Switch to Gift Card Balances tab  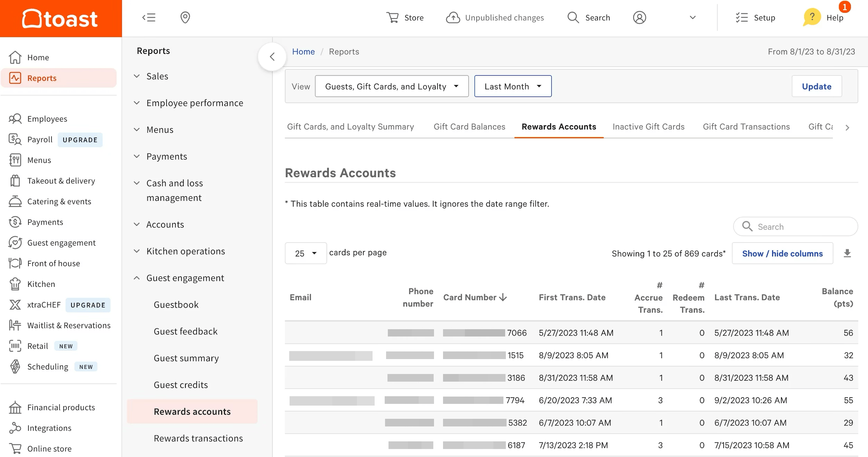tap(469, 127)
